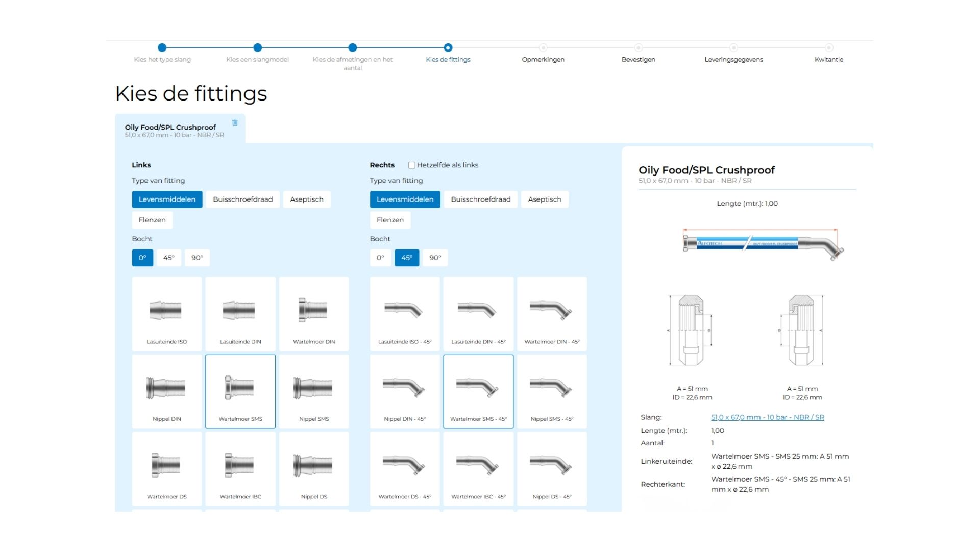Set left bend to 90°
The image size is (980, 551).
197,258
